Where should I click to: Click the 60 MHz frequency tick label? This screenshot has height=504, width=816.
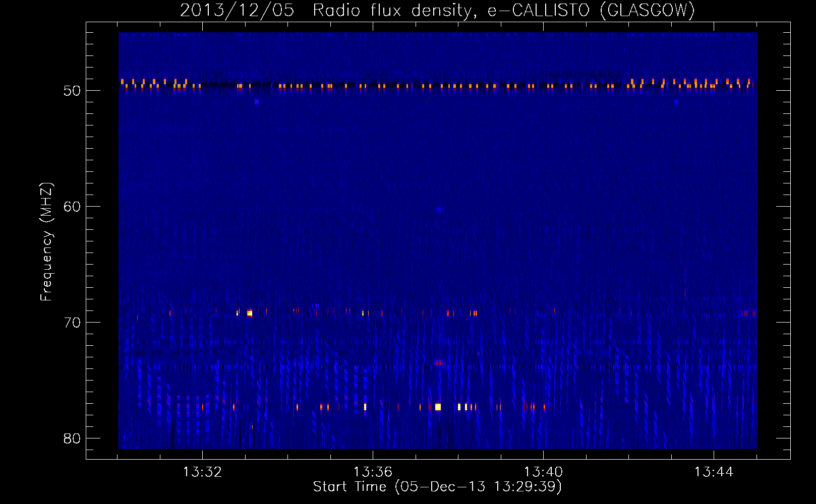click(72, 207)
